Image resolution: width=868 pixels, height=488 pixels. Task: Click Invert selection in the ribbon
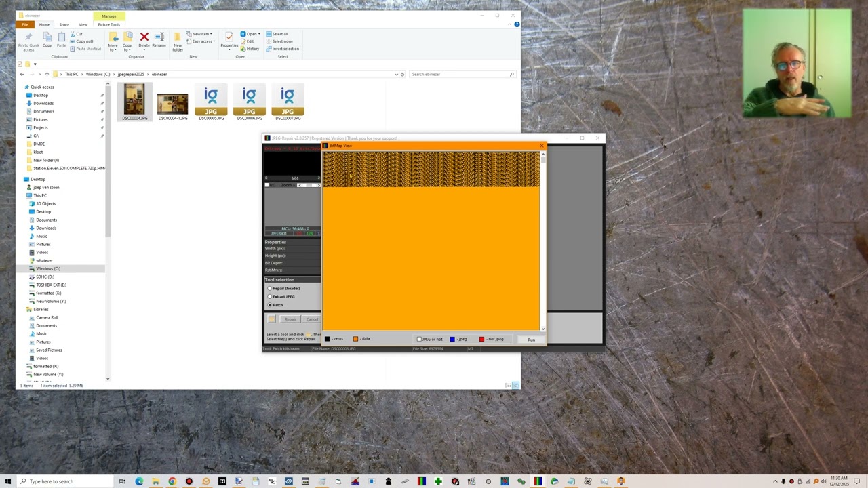tap(282, 49)
